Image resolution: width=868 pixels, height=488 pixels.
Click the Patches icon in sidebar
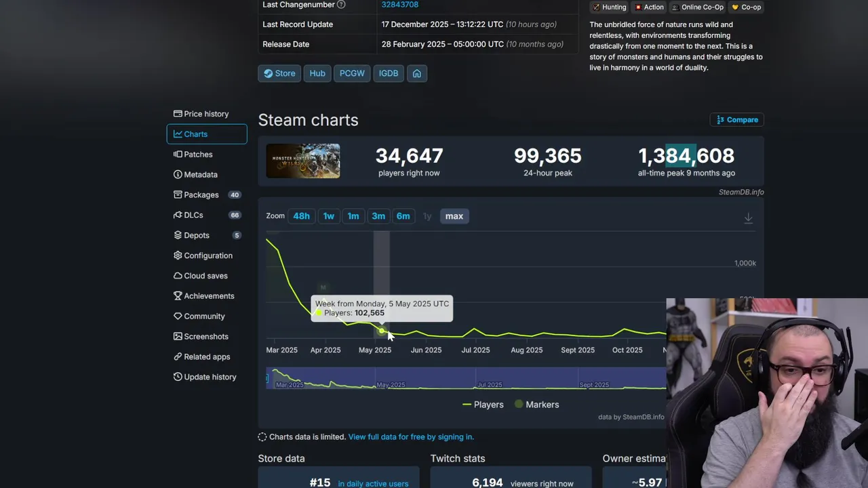point(178,155)
